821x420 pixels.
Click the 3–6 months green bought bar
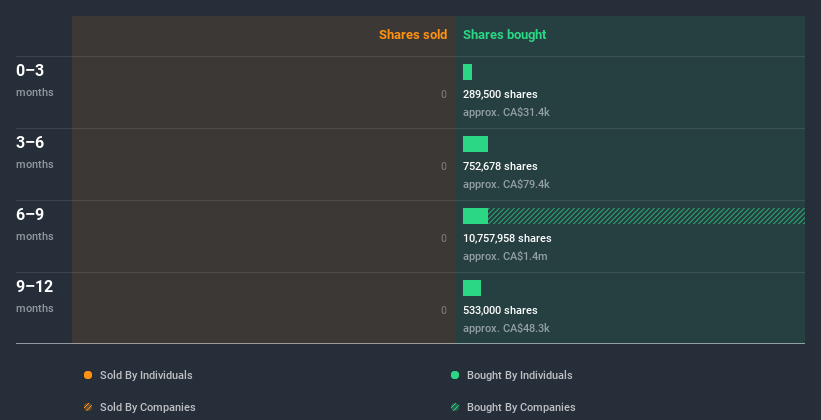tap(475, 144)
